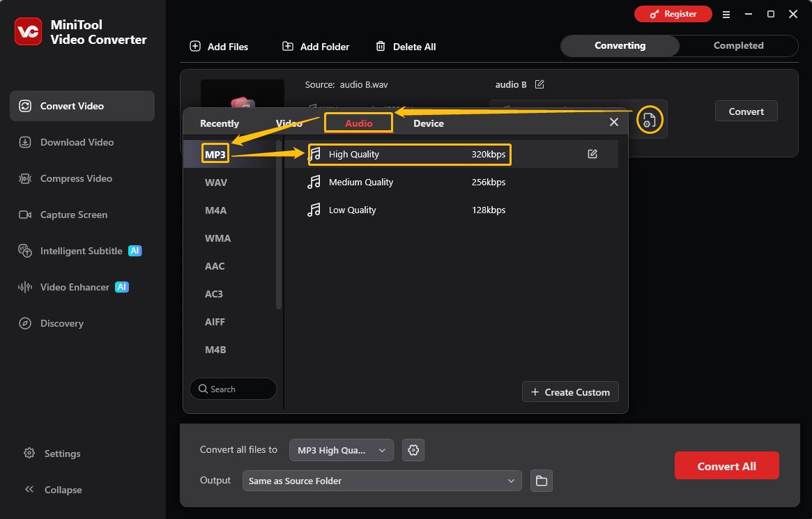The width and height of the screenshot is (812, 519).
Task: Select the MP3 format
Action: tap(215, 154)
